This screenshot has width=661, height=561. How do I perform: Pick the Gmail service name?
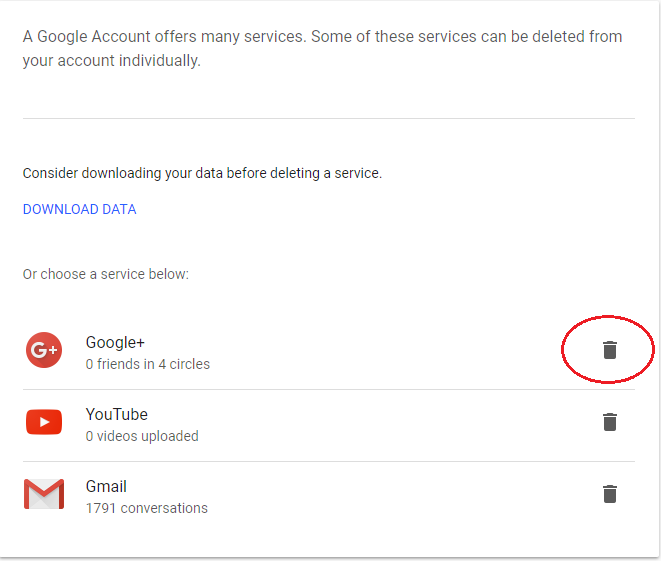tap(106, 486)
